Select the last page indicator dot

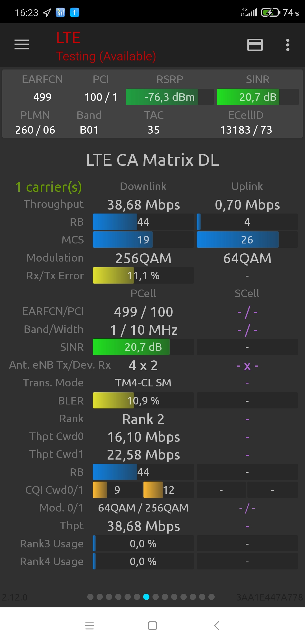(x=212, y=597)
